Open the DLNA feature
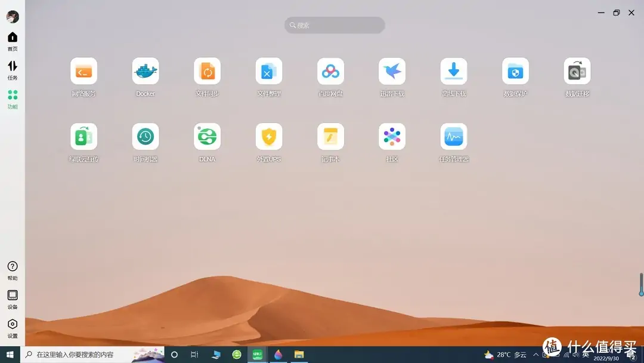 (x=207, y=137)
